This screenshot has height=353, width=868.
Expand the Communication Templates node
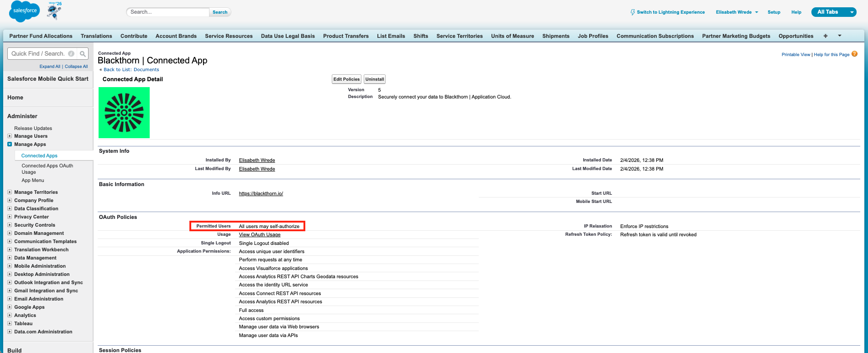point(10,241)
